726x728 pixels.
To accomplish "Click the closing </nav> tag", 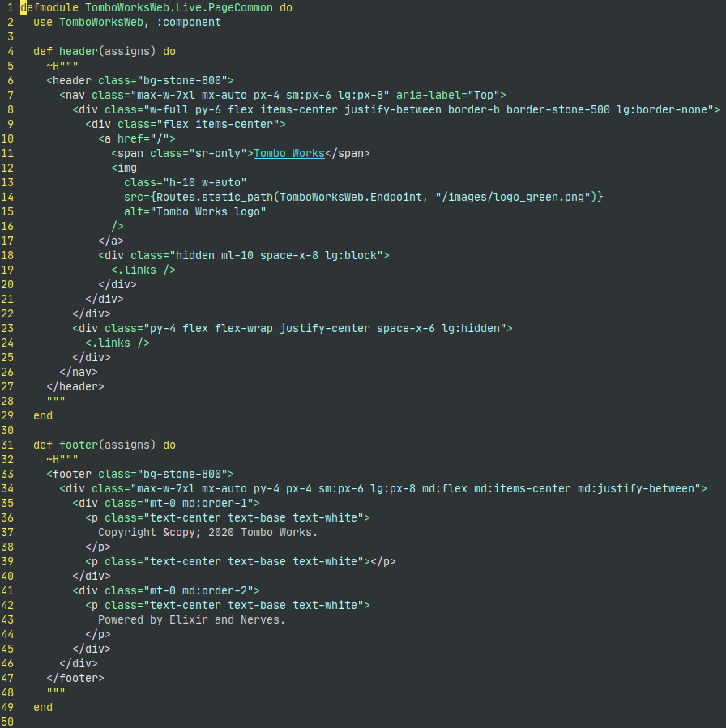I will pyautogui.click(x=79, y=372).
